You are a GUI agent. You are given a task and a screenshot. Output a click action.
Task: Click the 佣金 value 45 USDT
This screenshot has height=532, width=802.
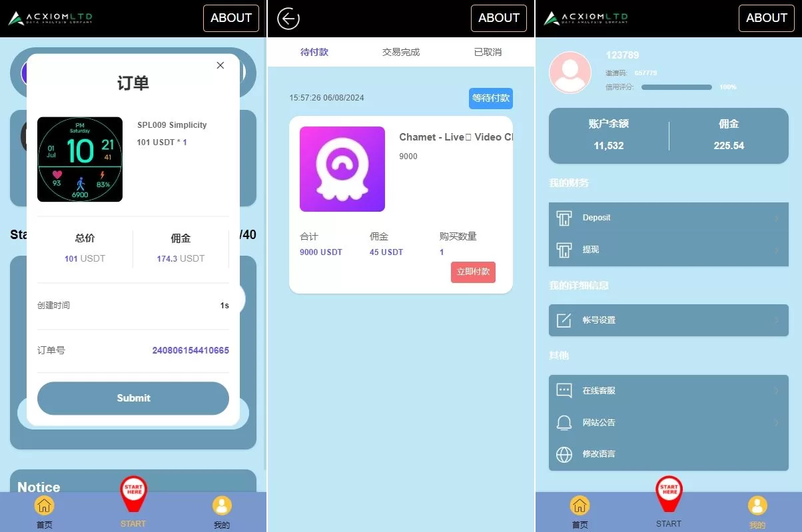[386, 252]
